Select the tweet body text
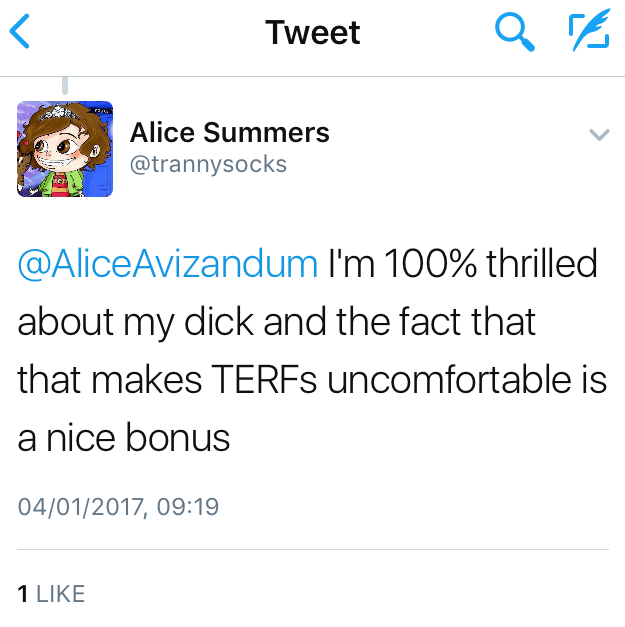 (312, 350)
